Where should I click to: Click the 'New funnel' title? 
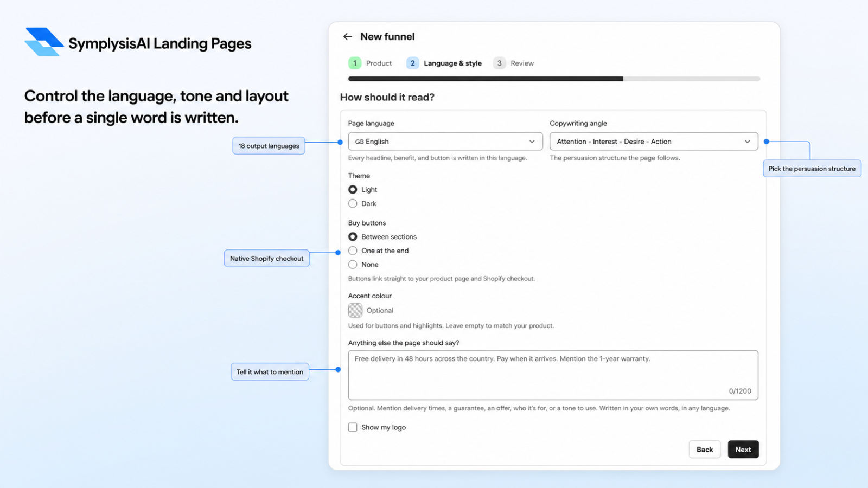click(x=387, y=36)
